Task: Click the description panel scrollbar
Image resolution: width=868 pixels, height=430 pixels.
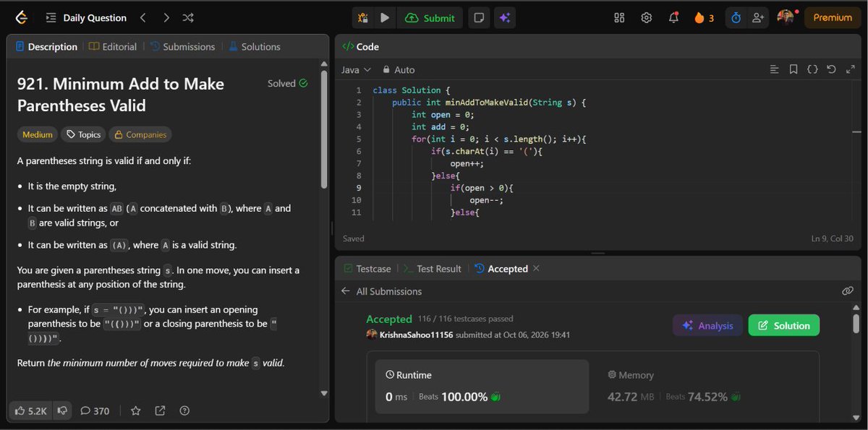Action: pos(323,130)
